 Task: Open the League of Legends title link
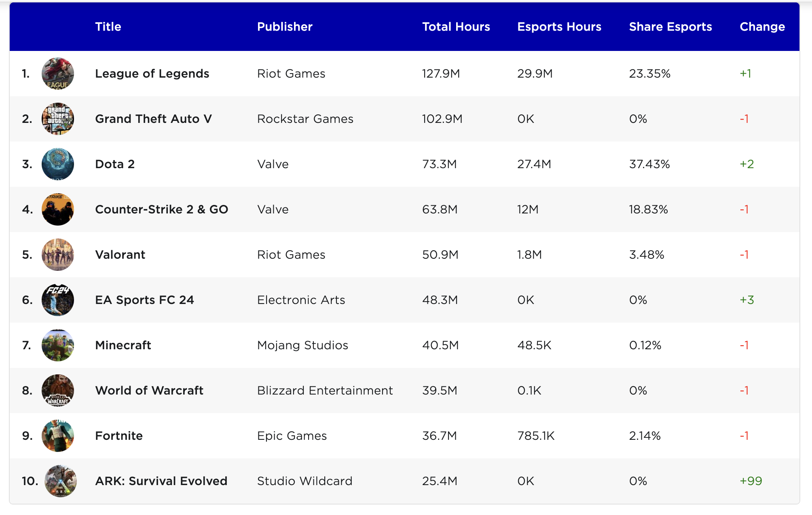point(152,74)
